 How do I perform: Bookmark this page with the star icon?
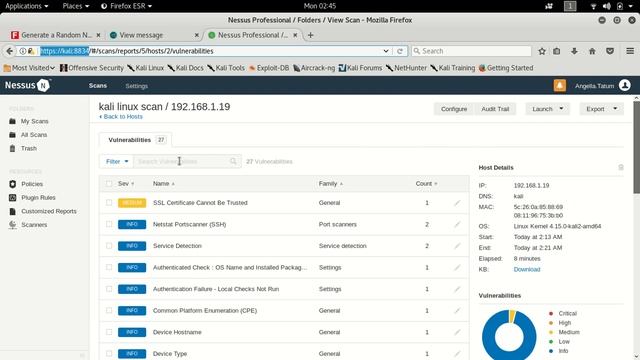542,51
